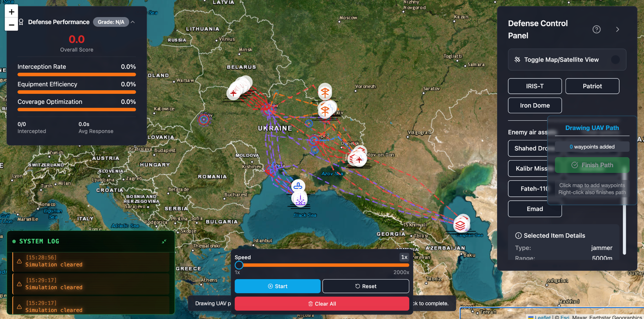Collapse the Defense Control Panel with arrow
644x319 pixels.
coord(618,29)
